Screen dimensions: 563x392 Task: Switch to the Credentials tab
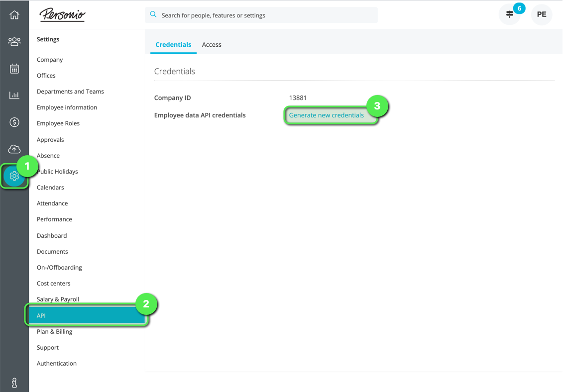tap(173, 44)
